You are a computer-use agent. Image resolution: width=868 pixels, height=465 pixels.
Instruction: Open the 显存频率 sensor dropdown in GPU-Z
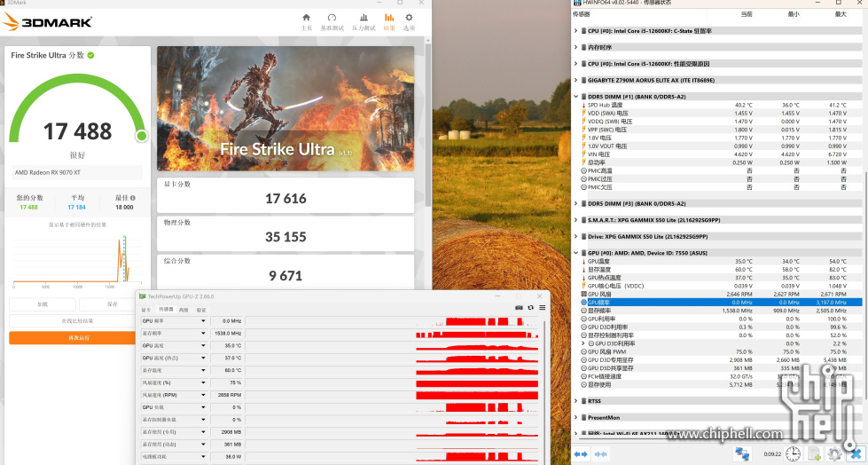click(x=203, y=333)
